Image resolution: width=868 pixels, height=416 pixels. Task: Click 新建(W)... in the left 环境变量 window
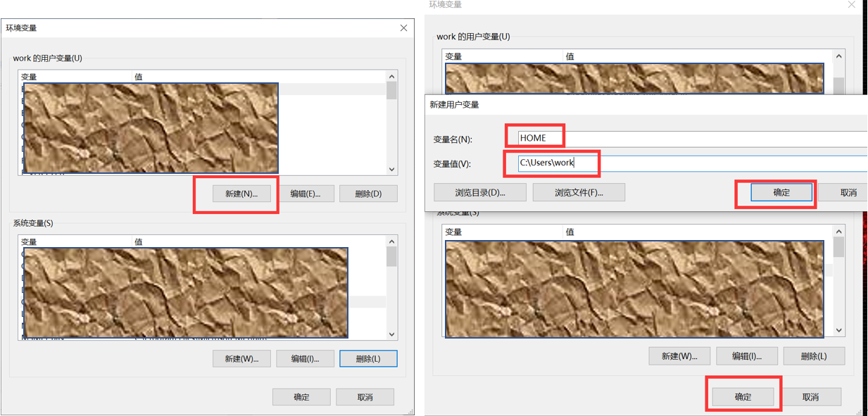coord(241,358)
